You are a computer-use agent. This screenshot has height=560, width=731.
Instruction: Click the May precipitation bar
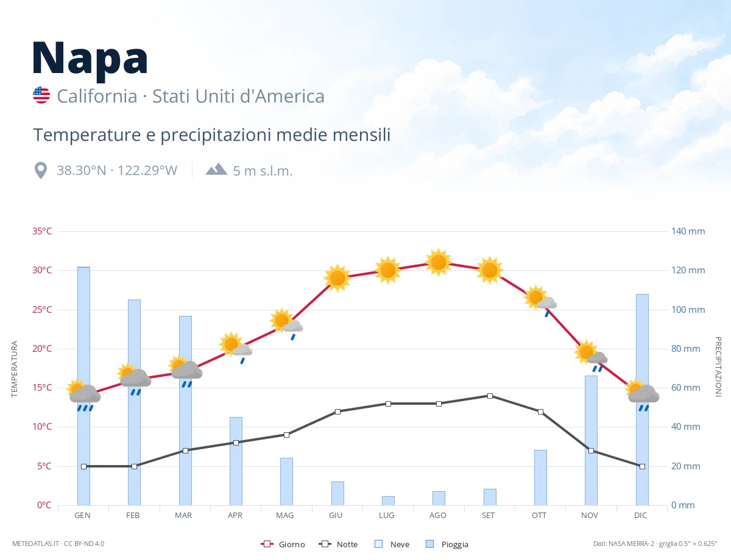pyautogui.click(x=286, y=481)
